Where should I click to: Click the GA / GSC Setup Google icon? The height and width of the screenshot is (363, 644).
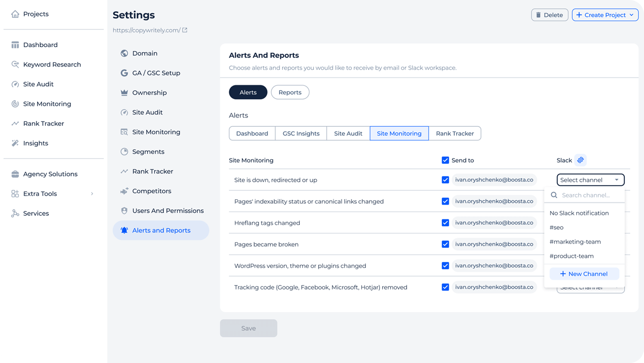coord(124,73)
